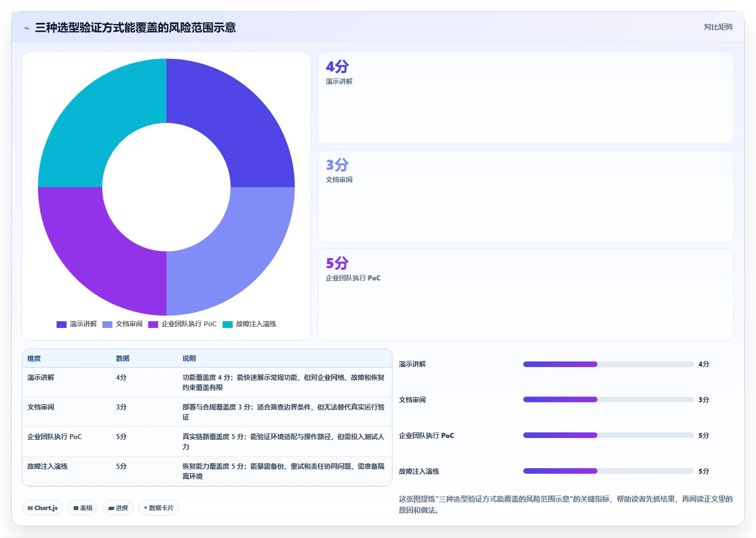The width and height of the screenshot is (756, 538).
Task: Click the 演示讲解 progress bar
Action: [608, 364]
